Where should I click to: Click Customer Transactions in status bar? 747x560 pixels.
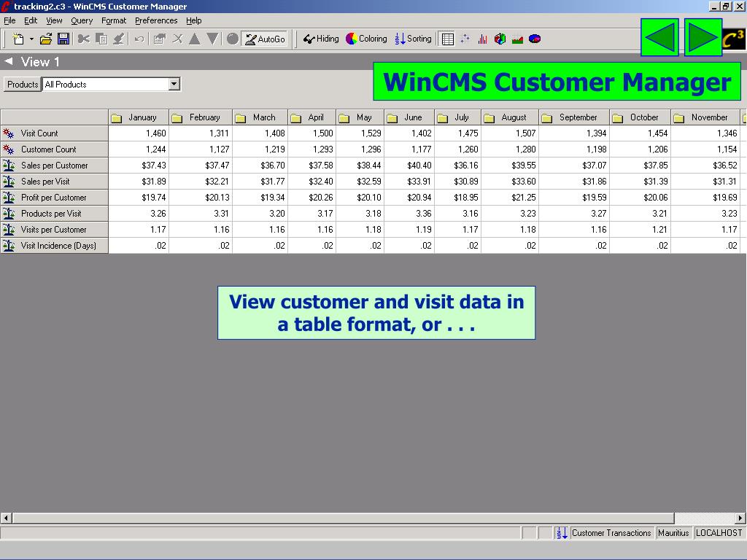pyautogui.click(x=611, y=533)
